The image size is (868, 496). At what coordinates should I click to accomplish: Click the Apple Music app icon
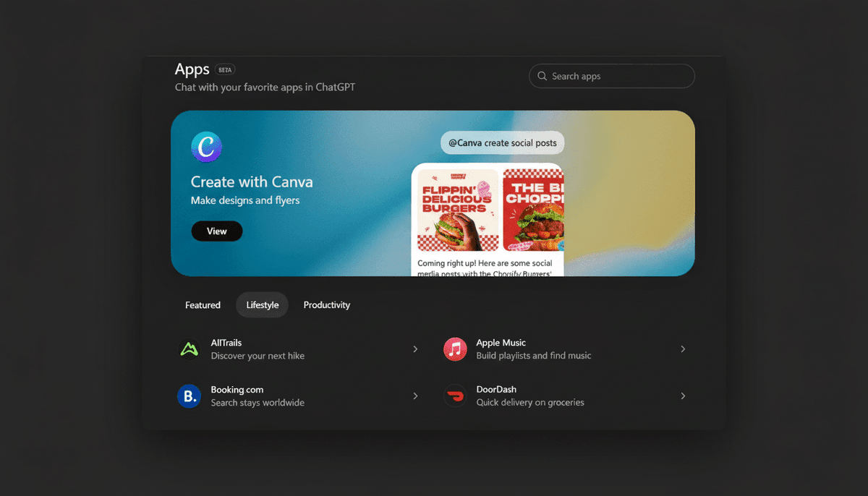(x=455, y=349)
